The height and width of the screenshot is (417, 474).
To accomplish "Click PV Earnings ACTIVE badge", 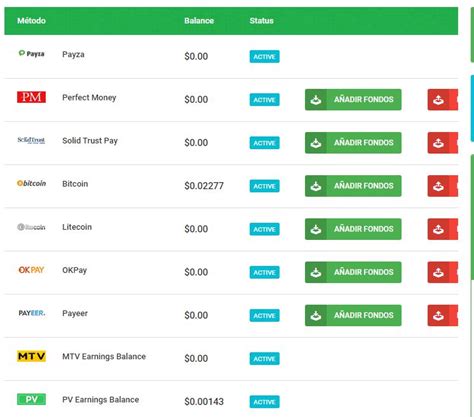I will pyautogui.click(x=264, y=402).
